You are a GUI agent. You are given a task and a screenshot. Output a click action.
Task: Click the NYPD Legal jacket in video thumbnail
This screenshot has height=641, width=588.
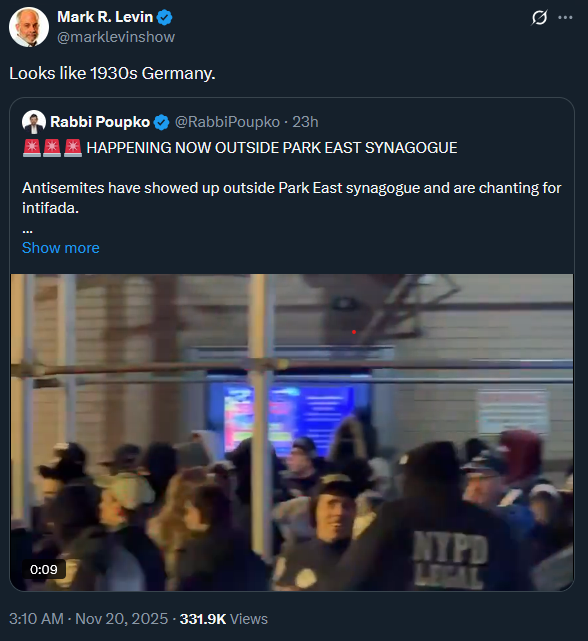[450, 558]
